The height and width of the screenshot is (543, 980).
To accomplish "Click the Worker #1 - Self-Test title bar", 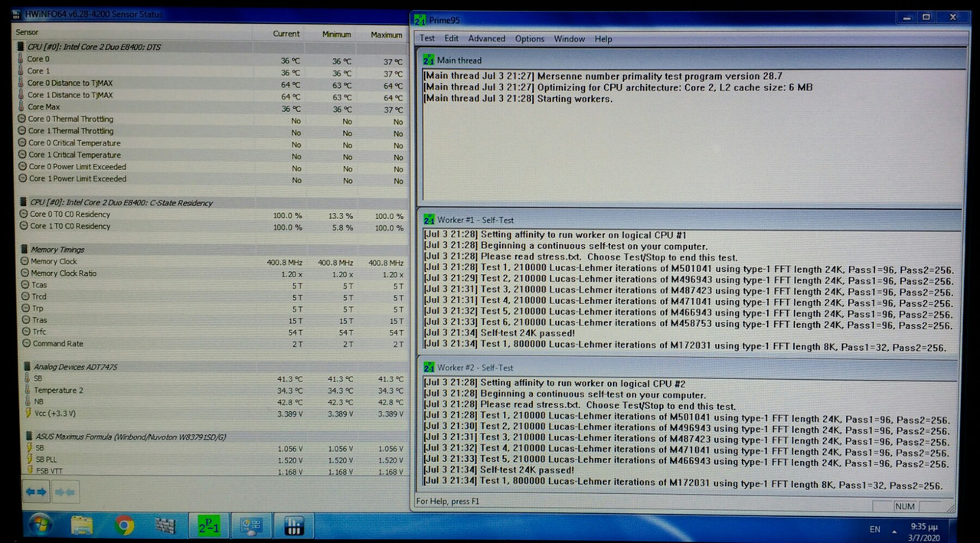I will [689, 220].
